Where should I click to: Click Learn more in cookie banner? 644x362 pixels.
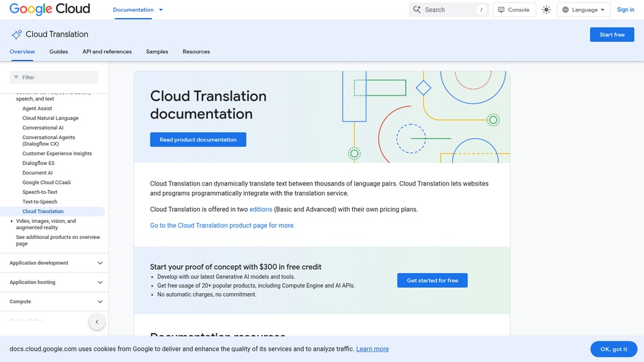(x=372, y=349)
